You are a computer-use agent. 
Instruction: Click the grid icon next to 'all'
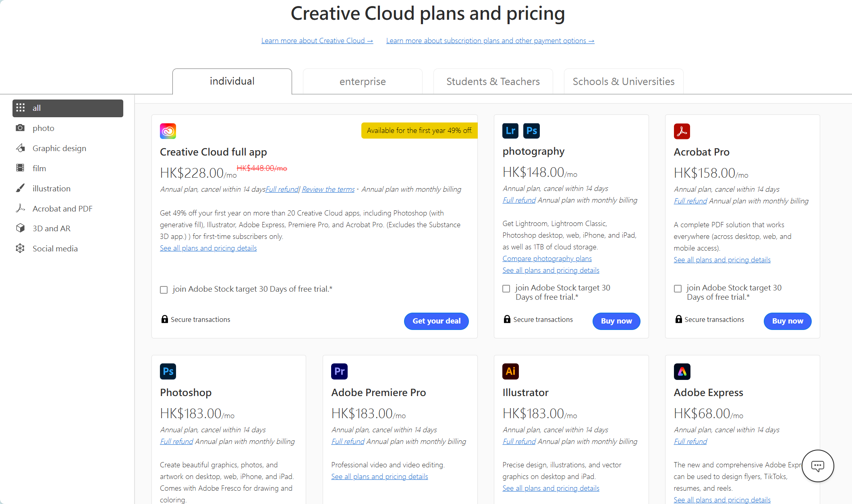click(21, 108)
